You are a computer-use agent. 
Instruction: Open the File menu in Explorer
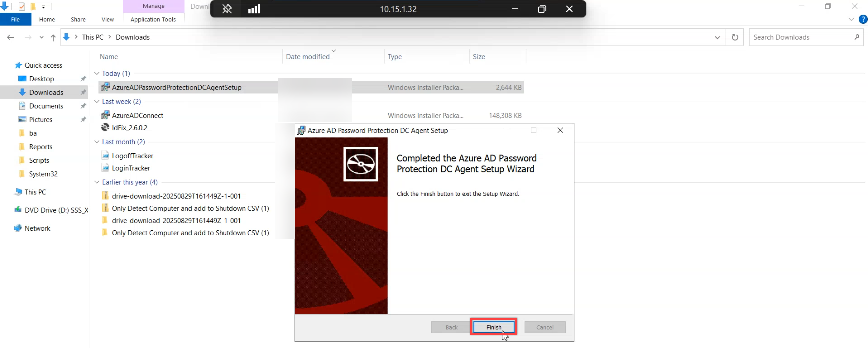15,19
